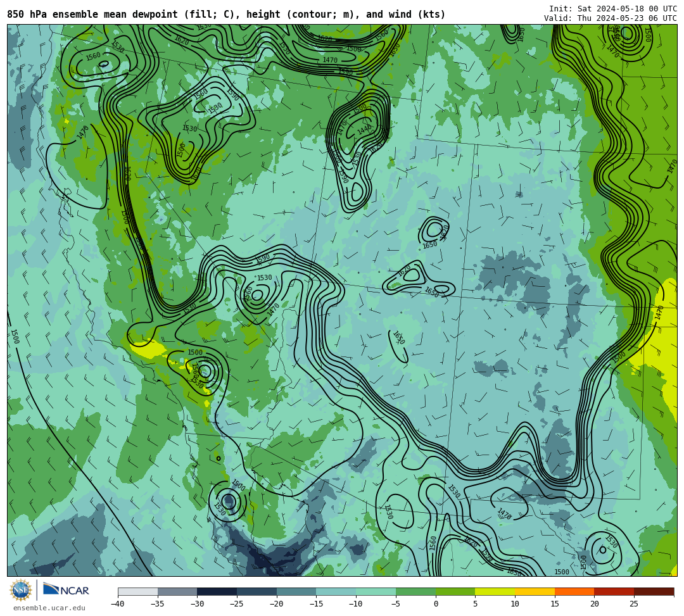Image resolution: width=684 pixels, height=616 pixels.
Task: Pick the dark navy -30 to -25 colorbar swatch
Action: coord(217,591)
